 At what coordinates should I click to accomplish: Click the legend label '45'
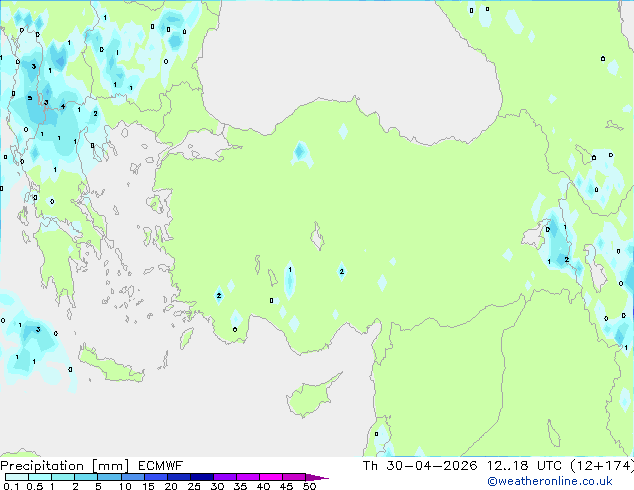tap(286, 486)
